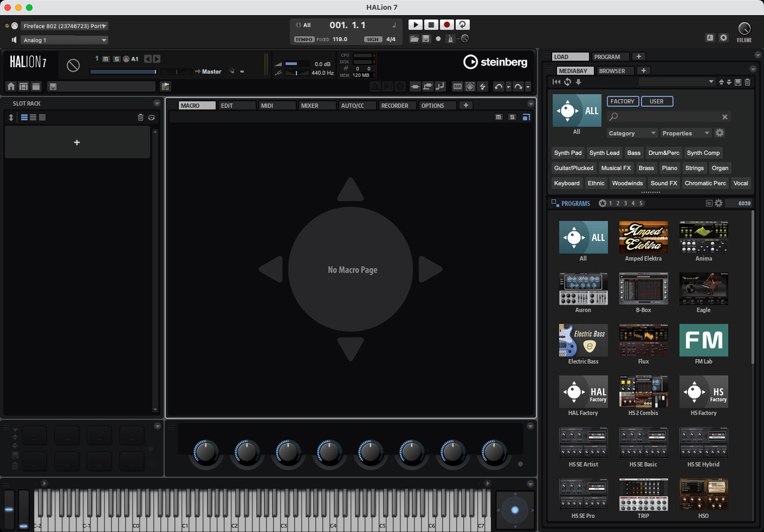764x532 pixels.
Task: Toggle the Loop playback button
Action: [462, 25]
